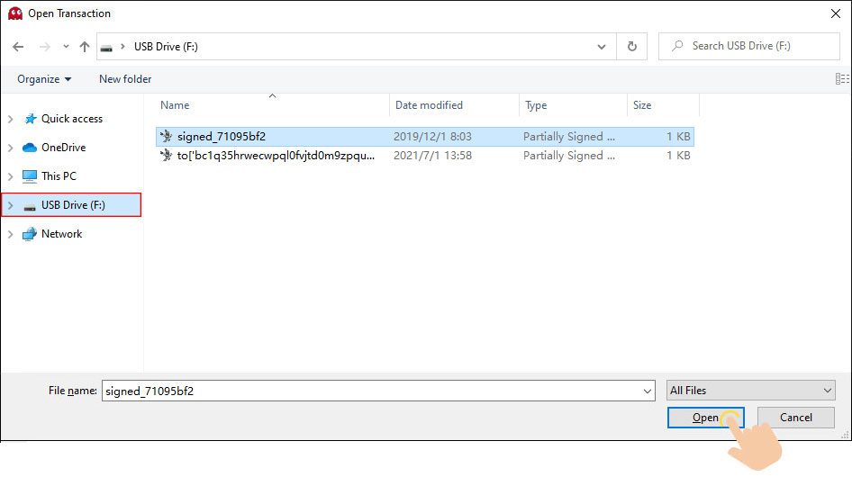
Task: Click the OneDrive cloud icon
Action: [30, 148]
